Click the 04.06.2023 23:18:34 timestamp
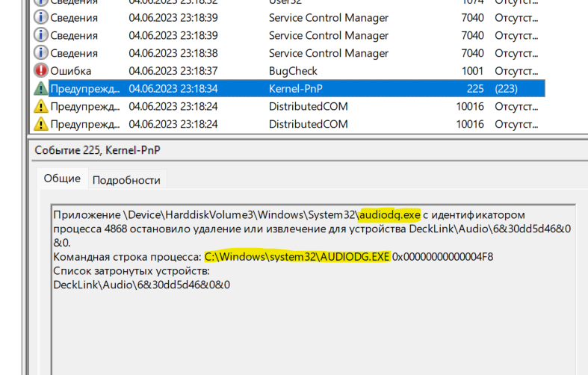Image resolution: width=588 pixels, height=375 pixels. (173, 89)
